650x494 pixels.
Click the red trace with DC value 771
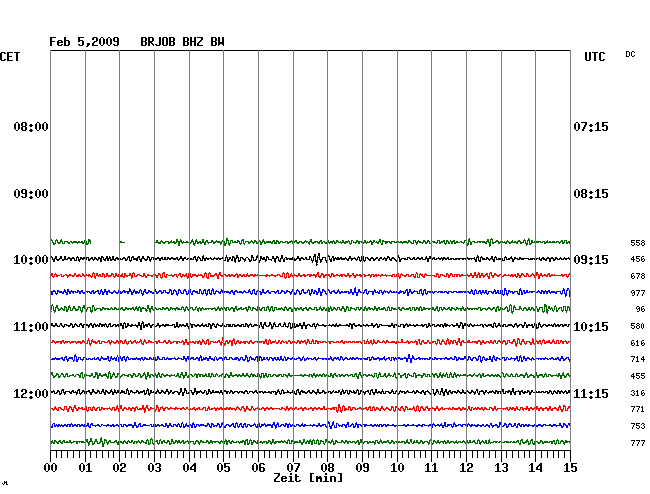310,409
